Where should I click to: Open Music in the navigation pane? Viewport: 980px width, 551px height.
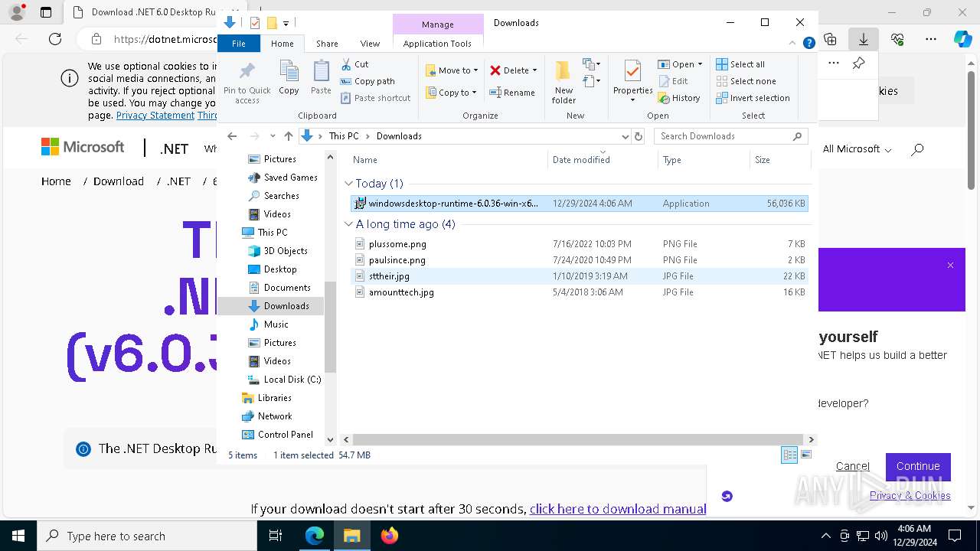(276, 324)
